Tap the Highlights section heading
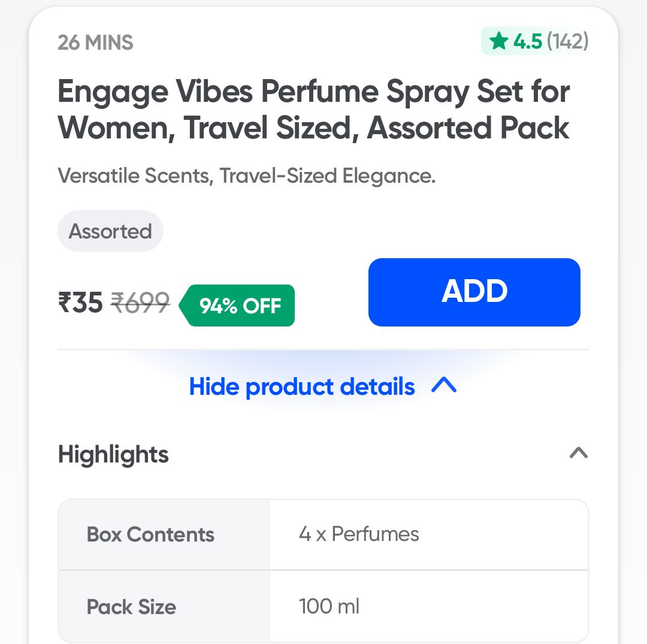The width and height of the screenshot is (647, 644). pyautogui.click(x=113, y=455)
